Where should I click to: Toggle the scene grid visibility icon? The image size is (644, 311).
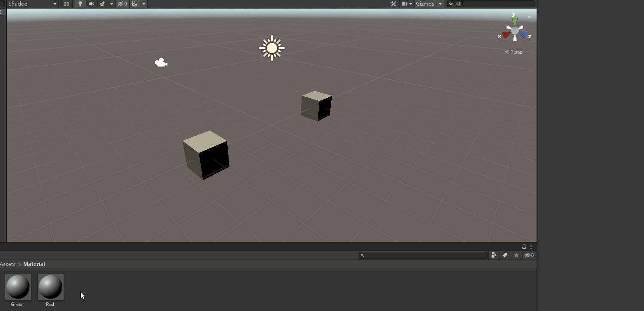(135, 4)
